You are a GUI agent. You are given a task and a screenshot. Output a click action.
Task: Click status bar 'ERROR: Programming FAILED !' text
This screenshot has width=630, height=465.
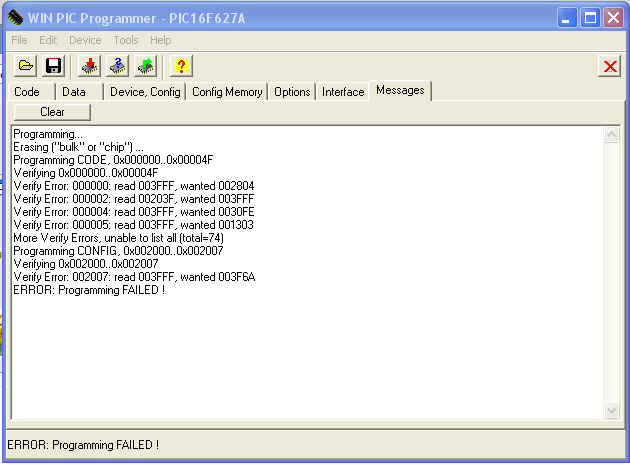tap(83, 445)
